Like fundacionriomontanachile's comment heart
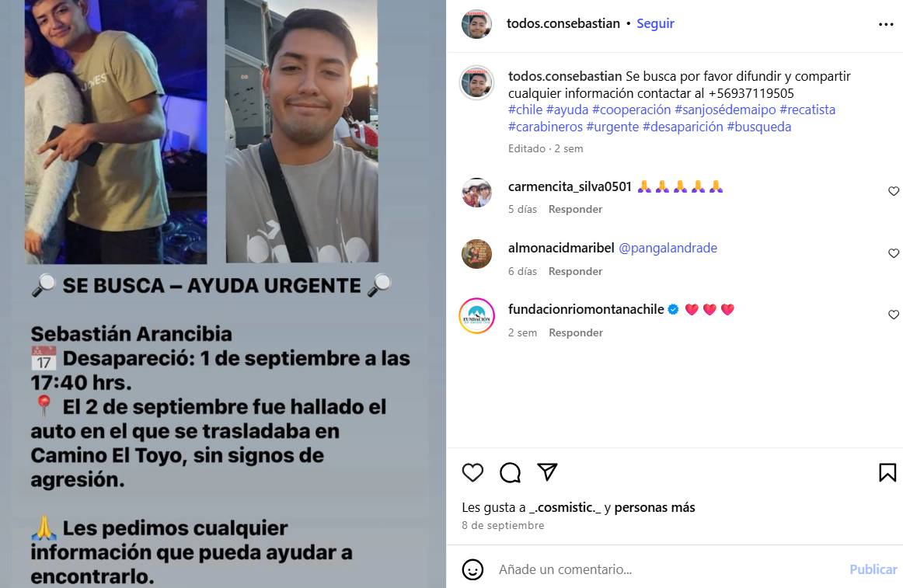 tap(893, 315)
